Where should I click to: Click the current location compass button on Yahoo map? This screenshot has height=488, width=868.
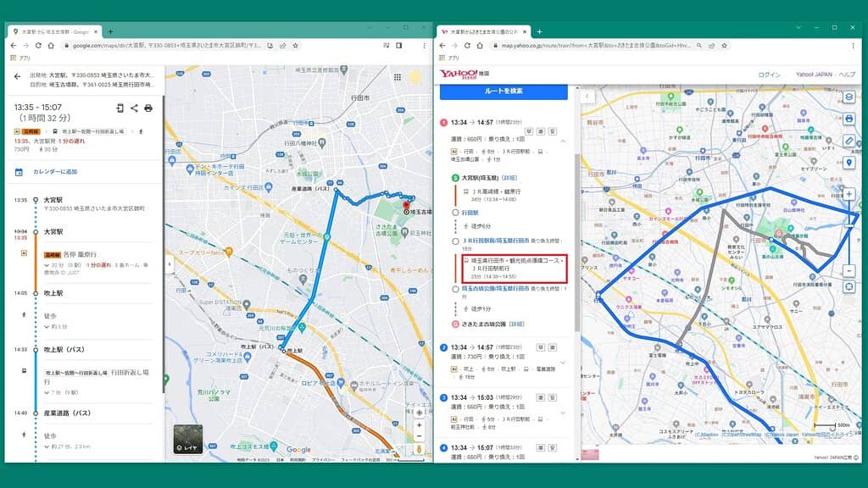tap(849, 286)
